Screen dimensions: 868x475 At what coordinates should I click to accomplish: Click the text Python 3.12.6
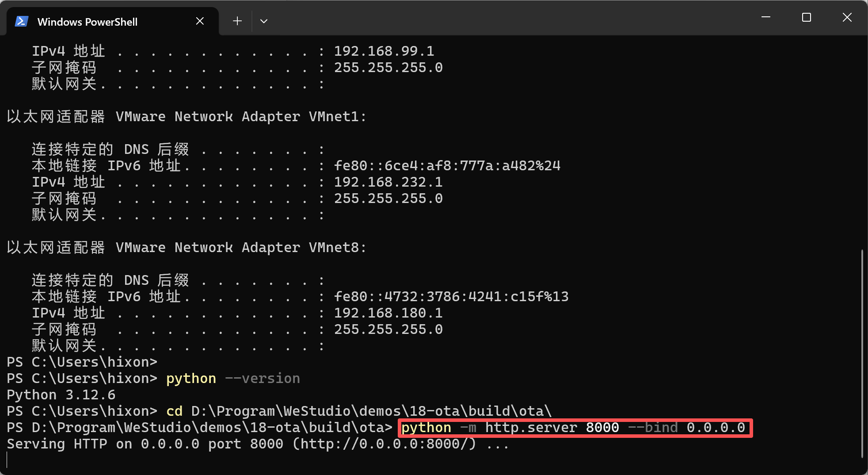pos(61,395)
